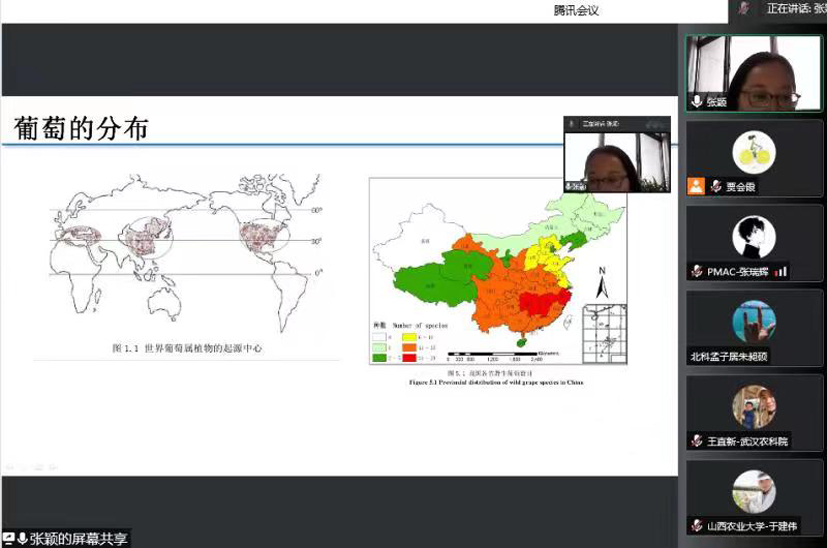This screenshot has height=548, width=827.
Task: Click the orange host badge on 贾会敏's tile
Action: 696,186
